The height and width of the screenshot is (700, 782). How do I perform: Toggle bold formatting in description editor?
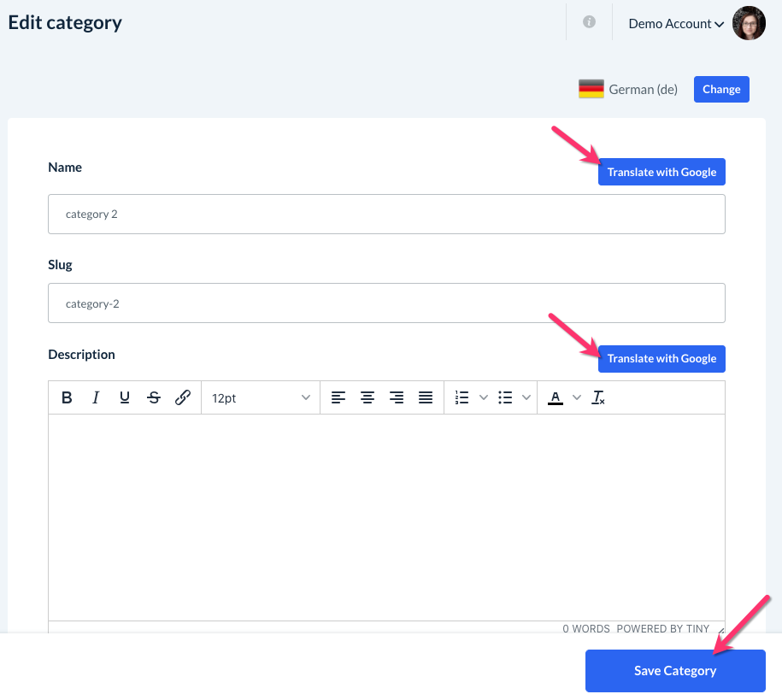point(67,397)
